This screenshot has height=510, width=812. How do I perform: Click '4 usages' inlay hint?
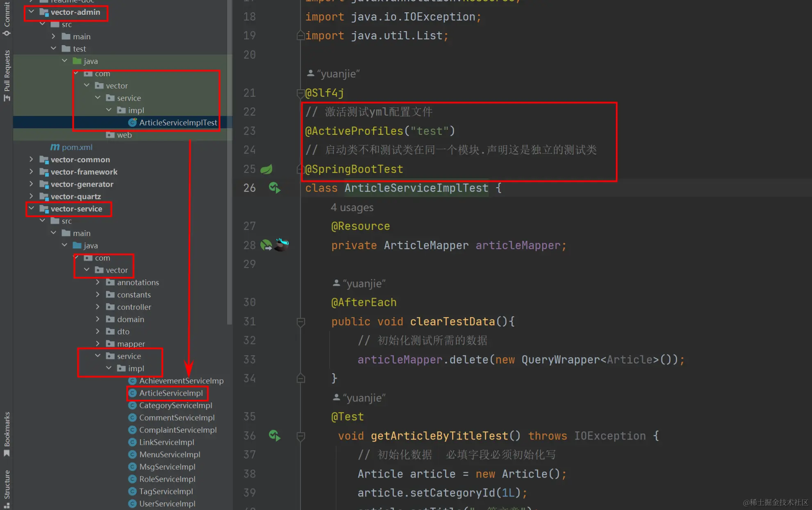click(x=352, y=208)
